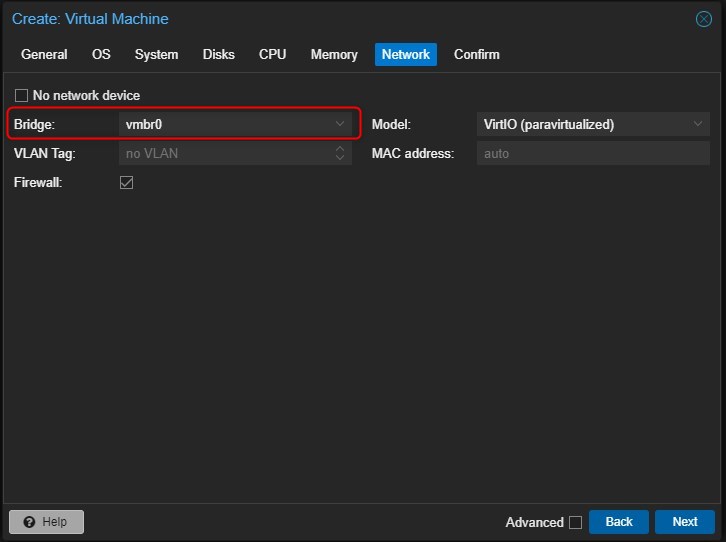Screen dimensions: 726x542
Task: Switch to the General tab
Action: 44,54
